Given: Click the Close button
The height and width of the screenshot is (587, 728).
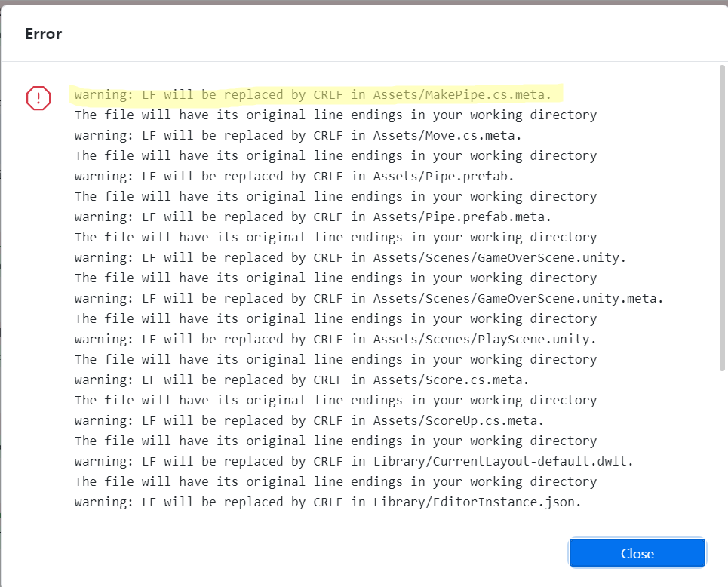Looking at the screenshot, I should click(637, 553).
